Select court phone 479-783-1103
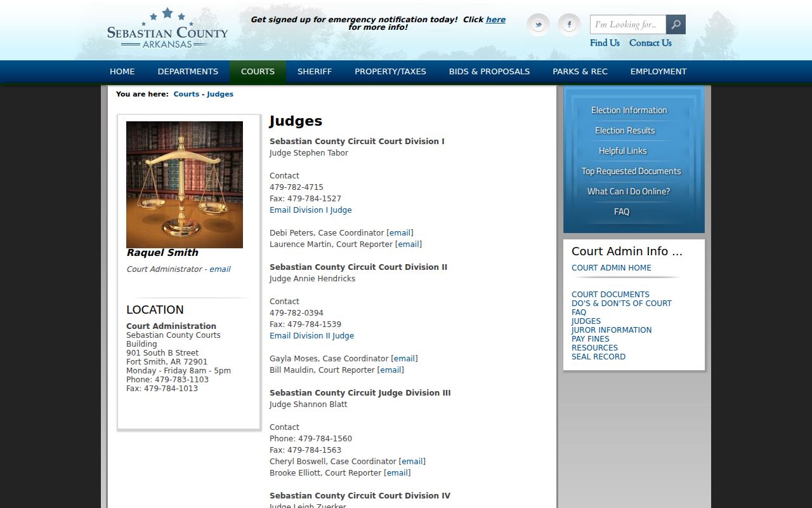The image size is (812, 508). click(181, 380)
